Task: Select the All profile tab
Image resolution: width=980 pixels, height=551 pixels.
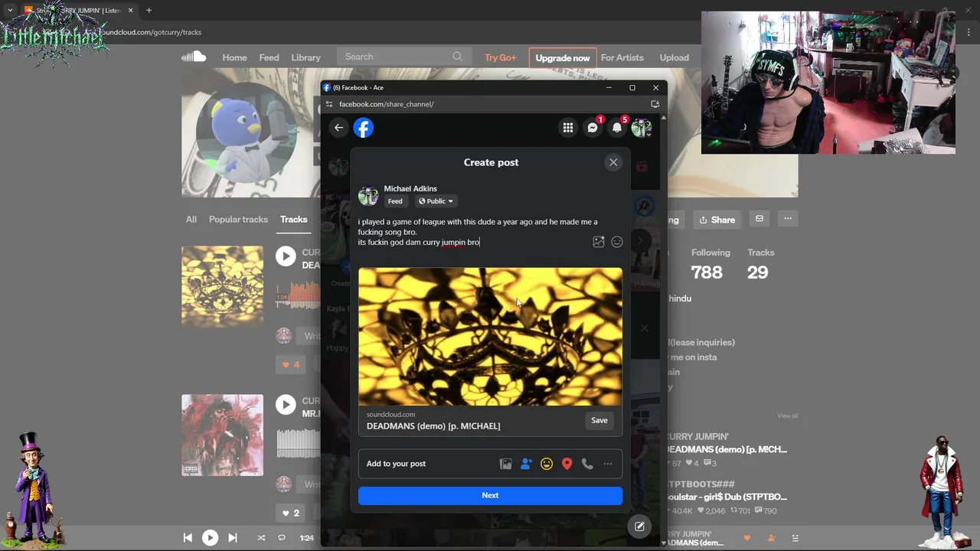Action: pyautogui.click(x=191, y=220)
